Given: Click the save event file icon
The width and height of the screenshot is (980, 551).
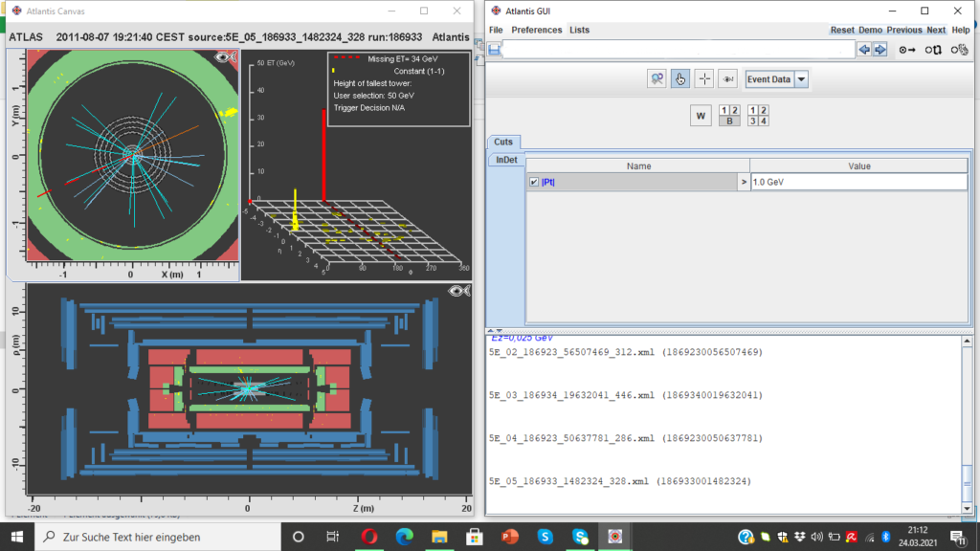Looking at the screenshot, I should tap(495, 50).
